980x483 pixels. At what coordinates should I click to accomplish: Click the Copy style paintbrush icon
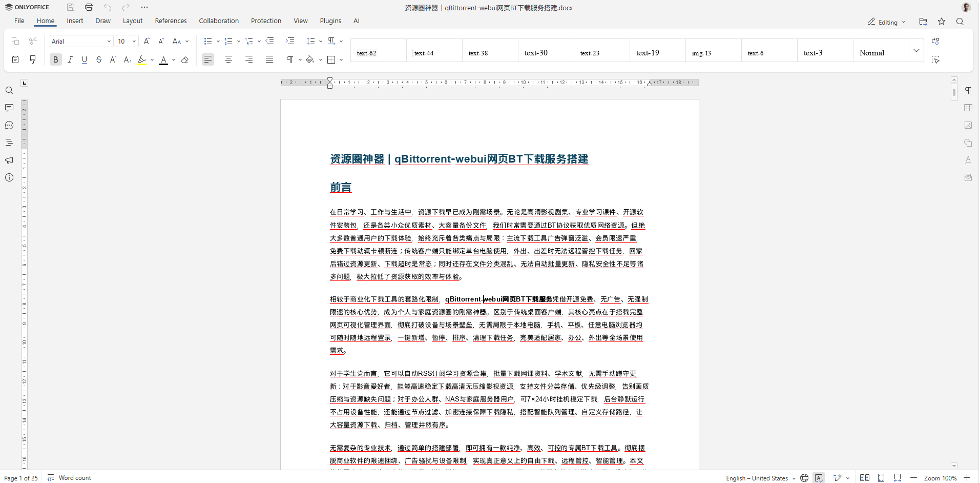(33, 59)
